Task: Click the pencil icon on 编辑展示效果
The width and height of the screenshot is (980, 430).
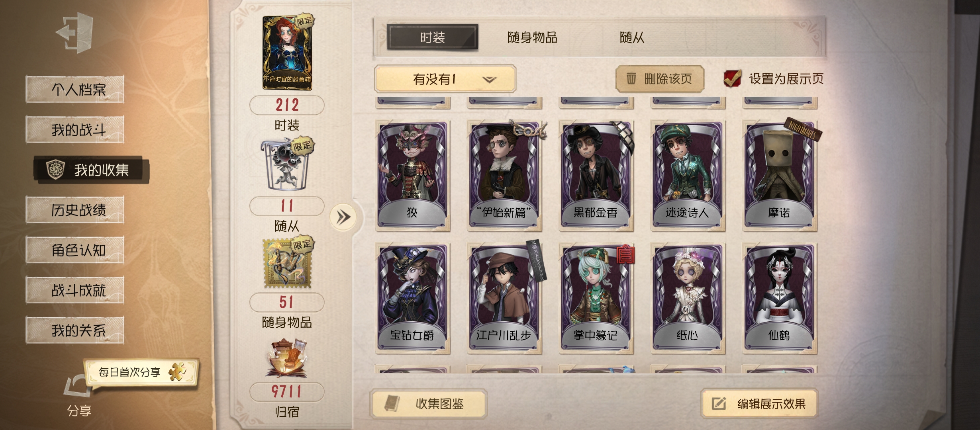Action: point(719,403)
